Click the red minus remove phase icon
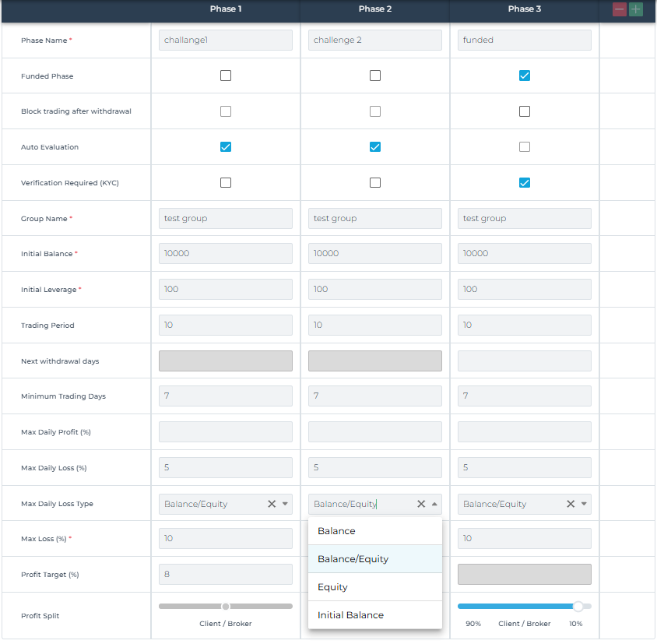 pos(620,9)
